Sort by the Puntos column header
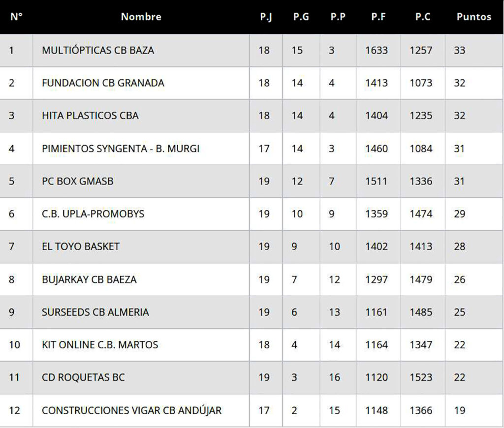The height and width of the screenshot is (428, 504). pos(473,17)
